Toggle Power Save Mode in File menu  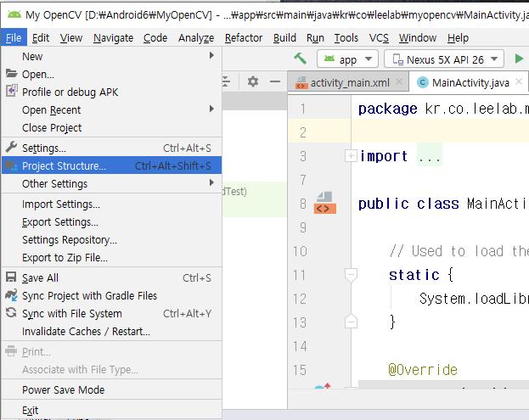[x=63, y=389]
